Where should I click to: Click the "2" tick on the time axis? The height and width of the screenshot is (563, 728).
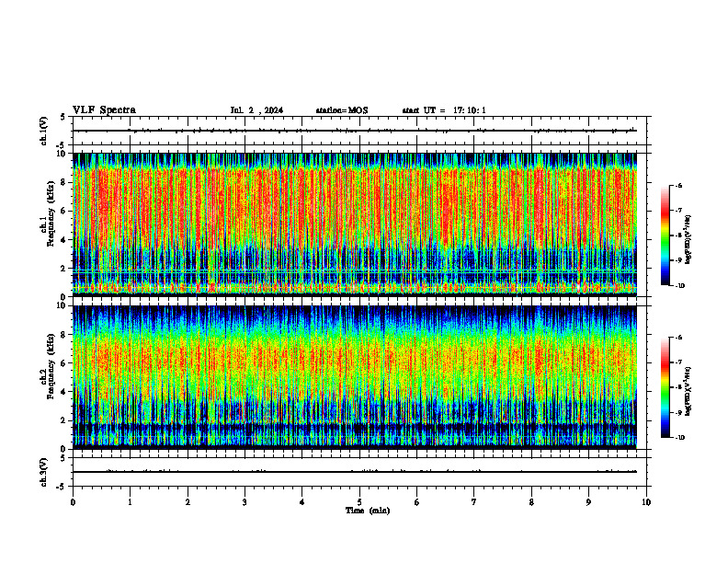point(188,502)
